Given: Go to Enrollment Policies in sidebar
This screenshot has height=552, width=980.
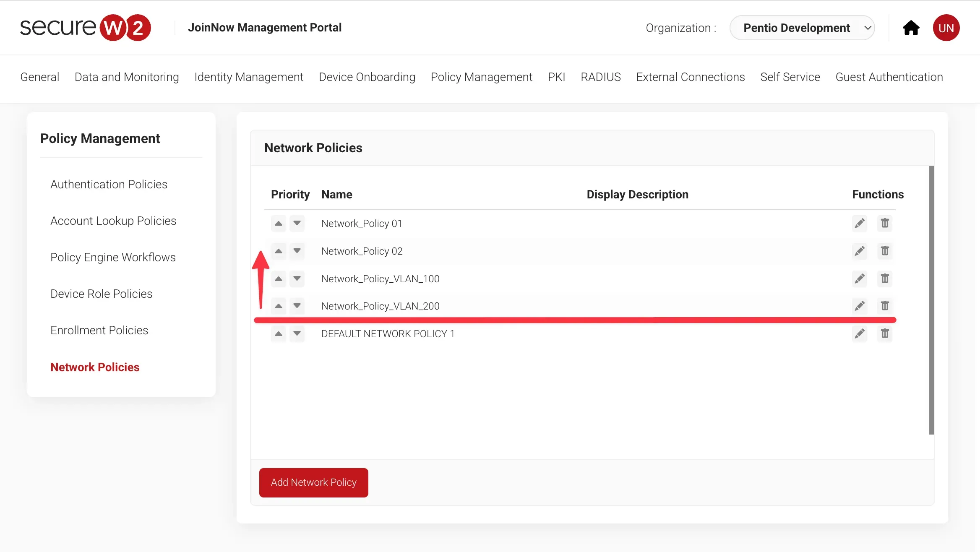Looking at the screenshot, I should pos(99,331).
